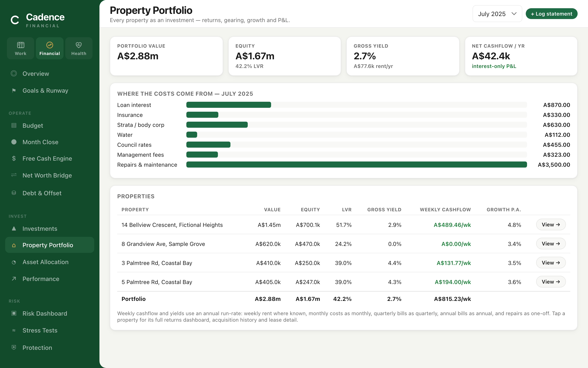Click the Stress Tests wave icon
This screenshot has height=368, width=588.
tap(14, 330)
